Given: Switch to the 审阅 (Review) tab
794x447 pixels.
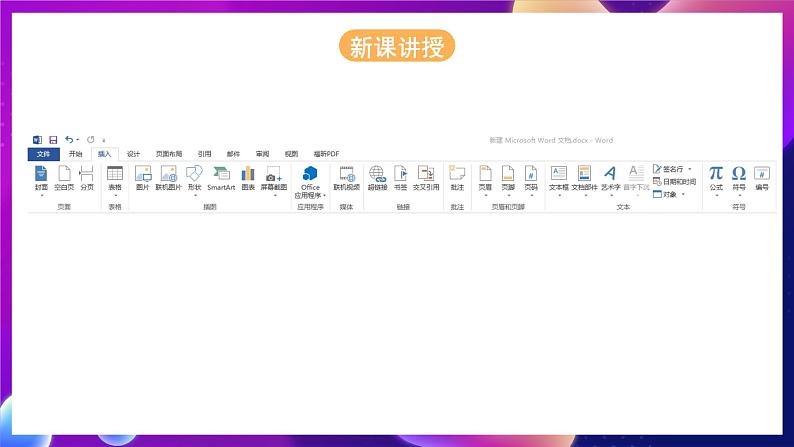Looking at the screenshot, I should point(262,154).
